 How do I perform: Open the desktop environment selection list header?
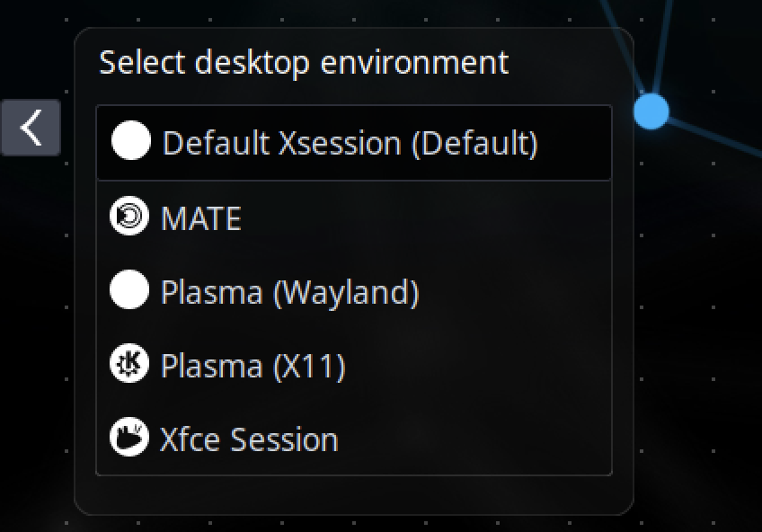(x=304, y=63)
